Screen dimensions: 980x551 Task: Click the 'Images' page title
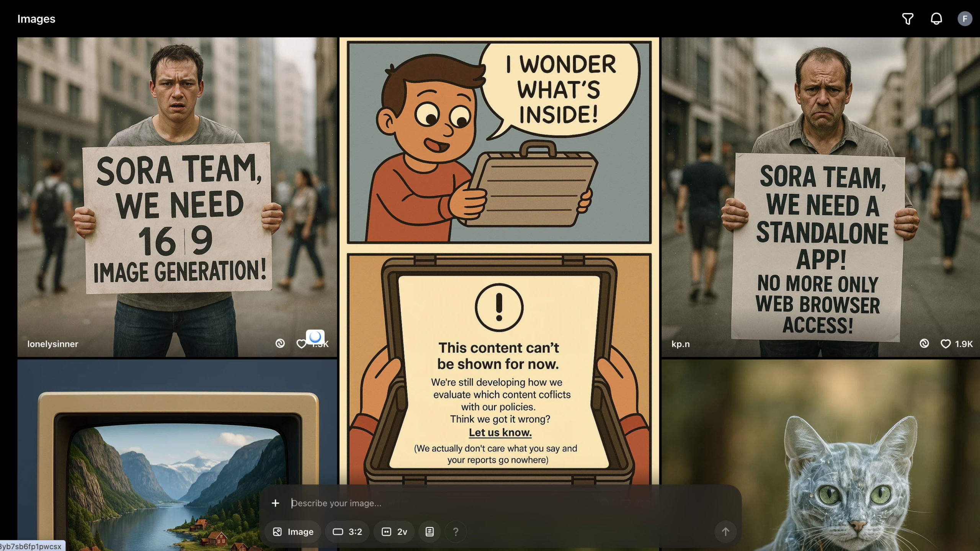coord(36,19)
